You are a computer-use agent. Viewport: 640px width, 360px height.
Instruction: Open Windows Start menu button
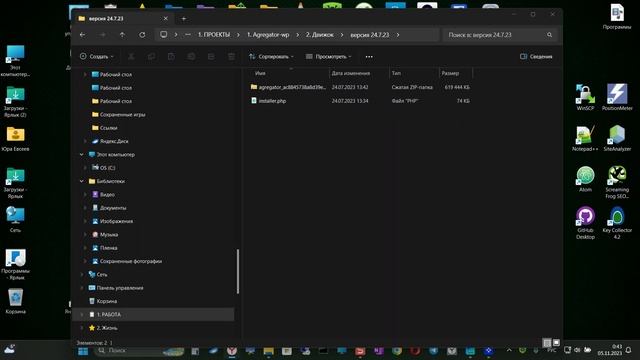(83, 351)
